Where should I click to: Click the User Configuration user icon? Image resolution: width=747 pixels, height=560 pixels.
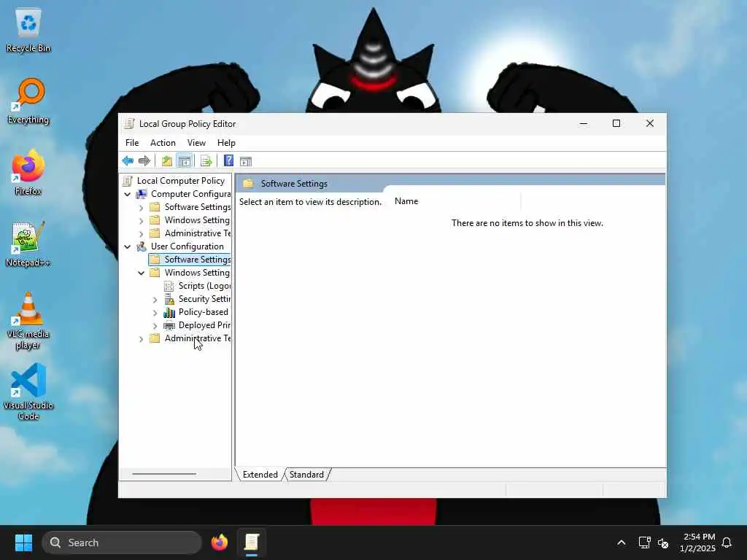pyautogui.click(x=142, y=246)
